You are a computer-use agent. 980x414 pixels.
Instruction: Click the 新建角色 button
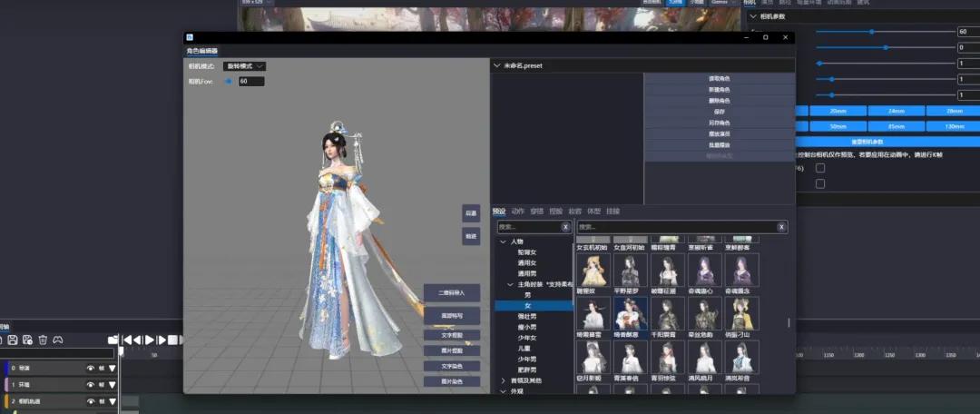(x=720, y=90)
